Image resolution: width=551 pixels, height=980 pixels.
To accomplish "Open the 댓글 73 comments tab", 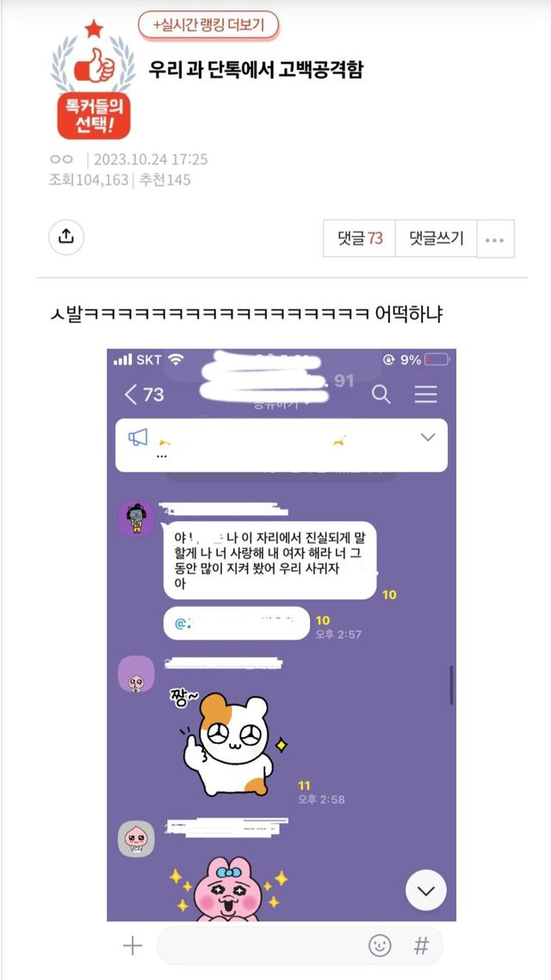I will point(360,239).
